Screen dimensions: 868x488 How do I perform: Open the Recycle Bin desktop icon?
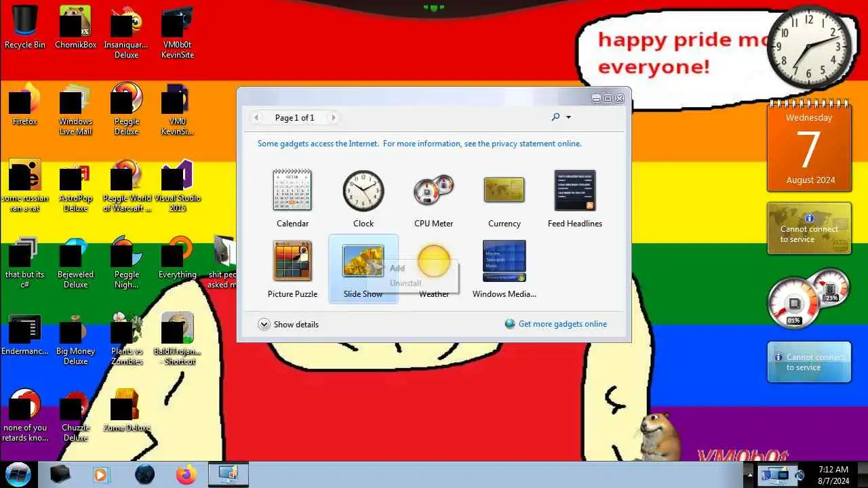(25, 28)
